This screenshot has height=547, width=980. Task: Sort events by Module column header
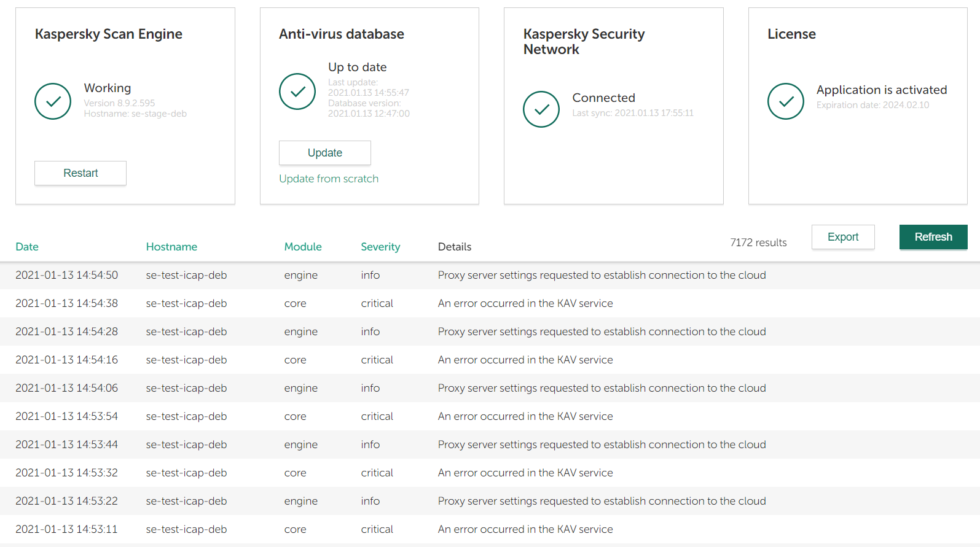coord(303,247)
